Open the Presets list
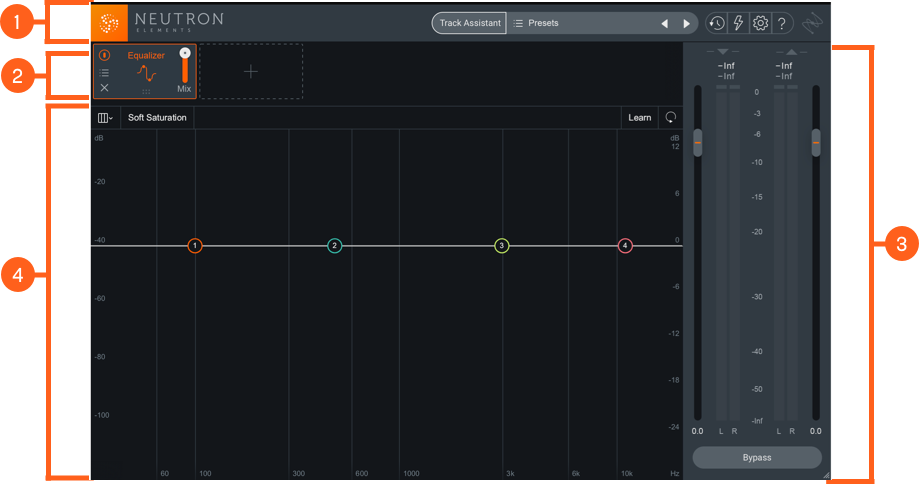Image resolution: width=919 pixels, height=484 pixels. (x=536, y=23)
